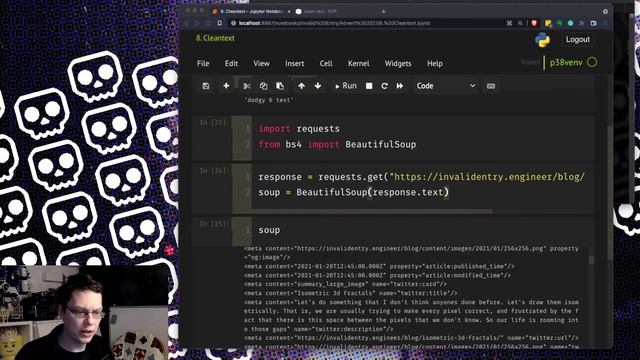
Task: Click the Trusted notebook indicator
Action: tap(530, 62)
